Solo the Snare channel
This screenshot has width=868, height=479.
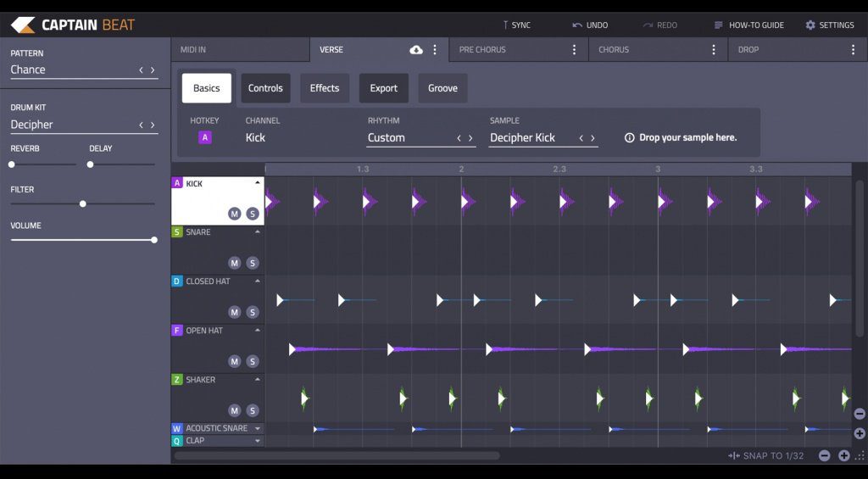pos(253,263)
